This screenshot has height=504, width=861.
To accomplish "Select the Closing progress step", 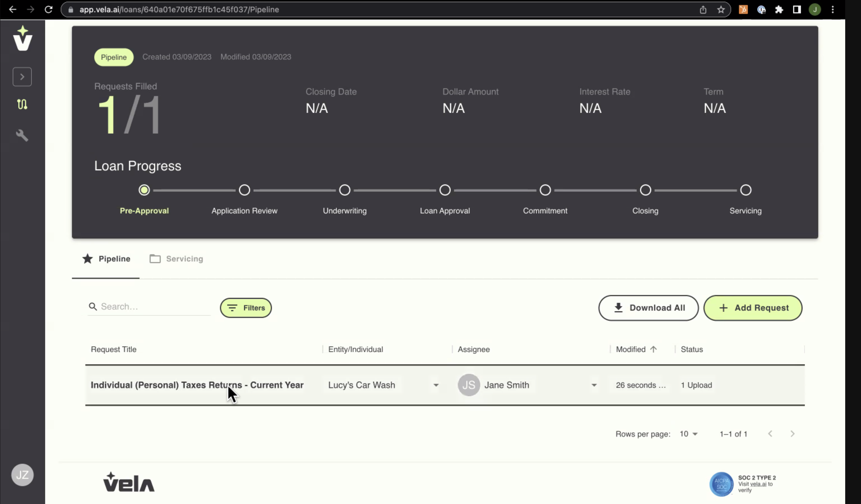I will coord(645,190).
